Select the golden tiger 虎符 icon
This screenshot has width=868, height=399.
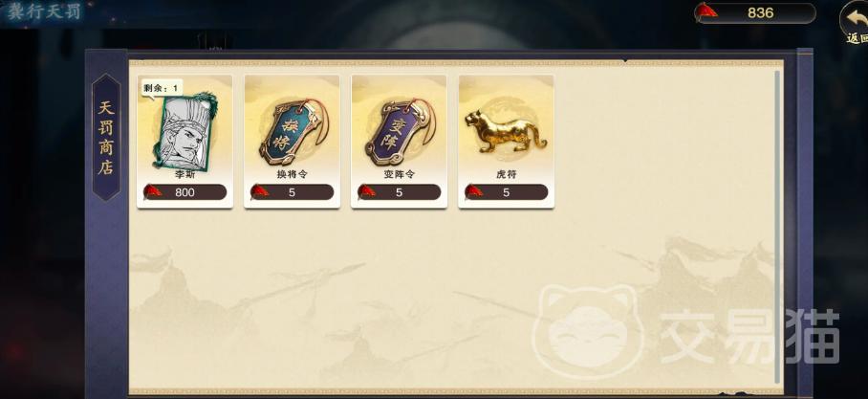pos(506,131)
